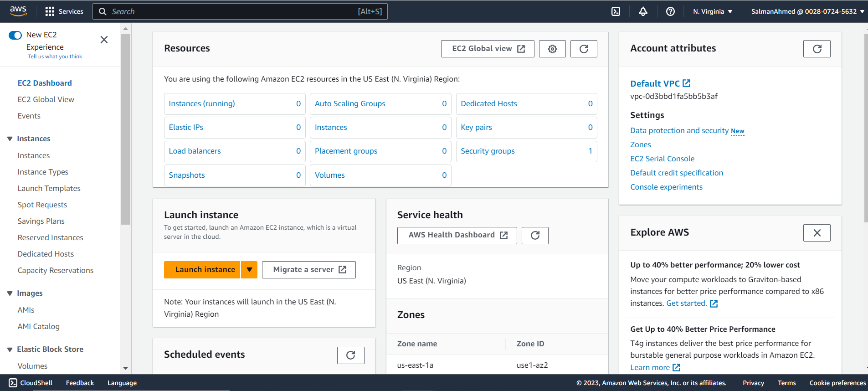Open Cookie preferences in footer
868x391 pixels.
click(x=837, y=383)
